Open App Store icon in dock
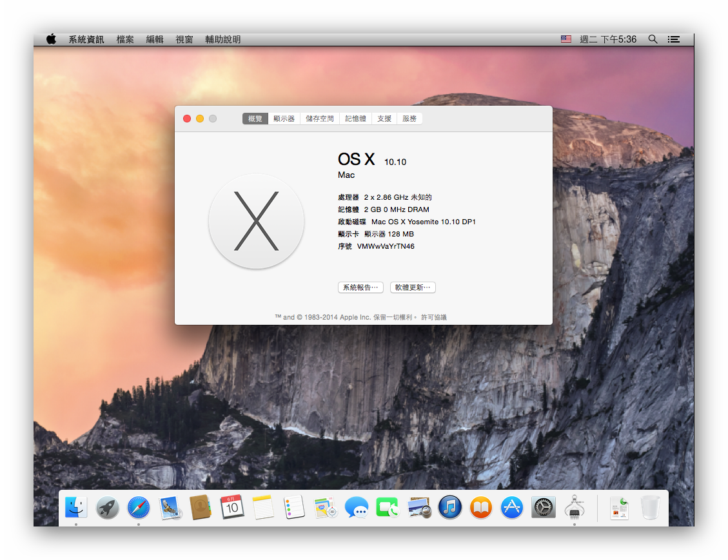 pyautogui.click(x=512, y=507)
